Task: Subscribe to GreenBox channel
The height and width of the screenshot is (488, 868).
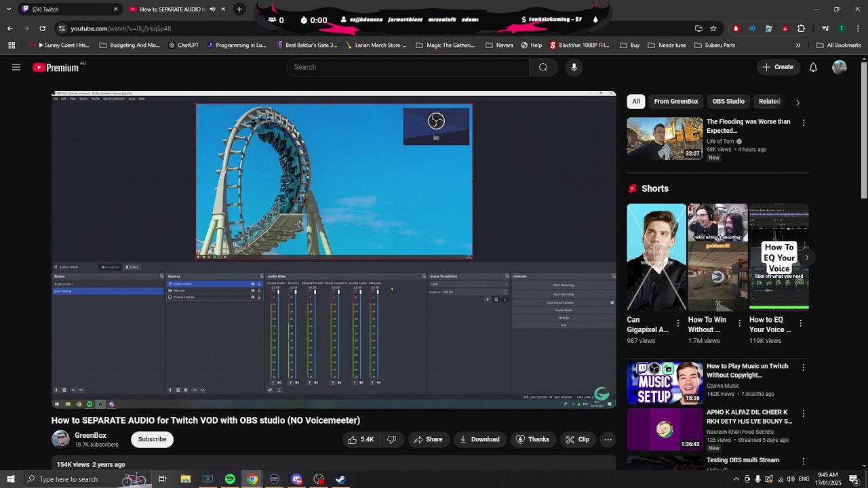Action: pos(152,439)
